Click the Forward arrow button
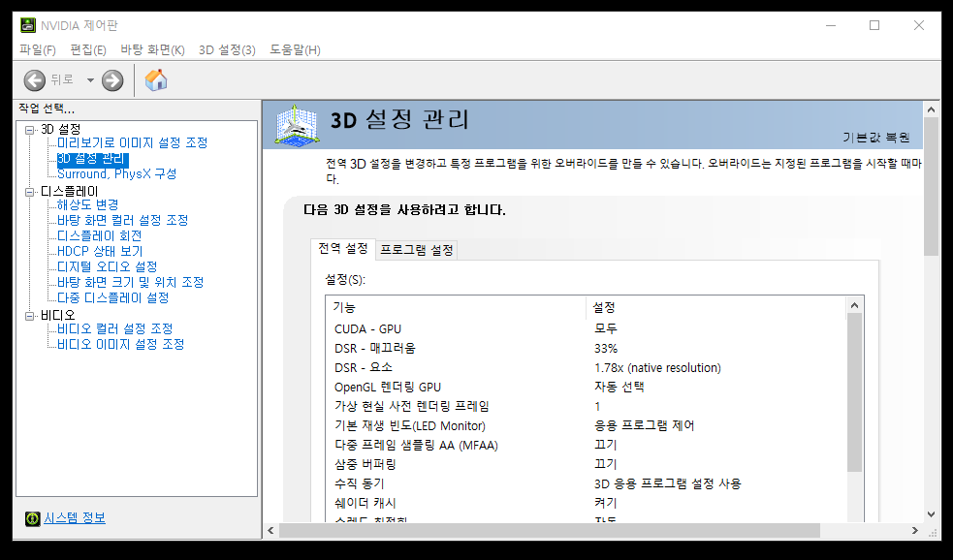The height and width of the screenshot is (560, 953). pyautogui.click(x=112, y=80)
